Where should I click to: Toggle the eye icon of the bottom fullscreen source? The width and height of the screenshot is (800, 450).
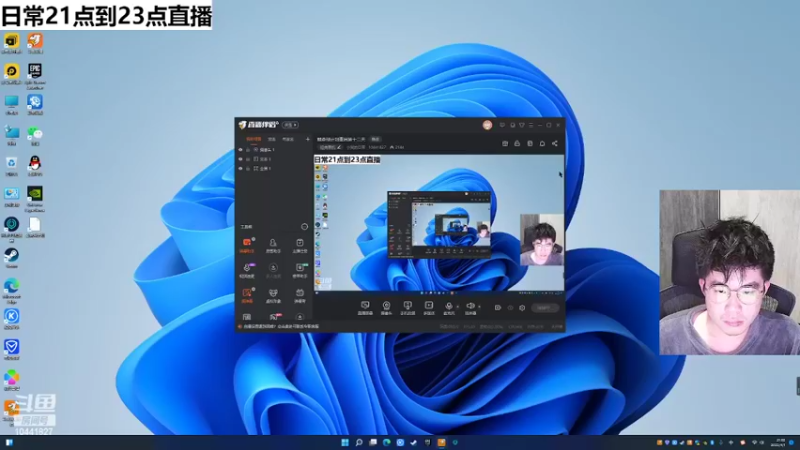[x=241, y=168]
